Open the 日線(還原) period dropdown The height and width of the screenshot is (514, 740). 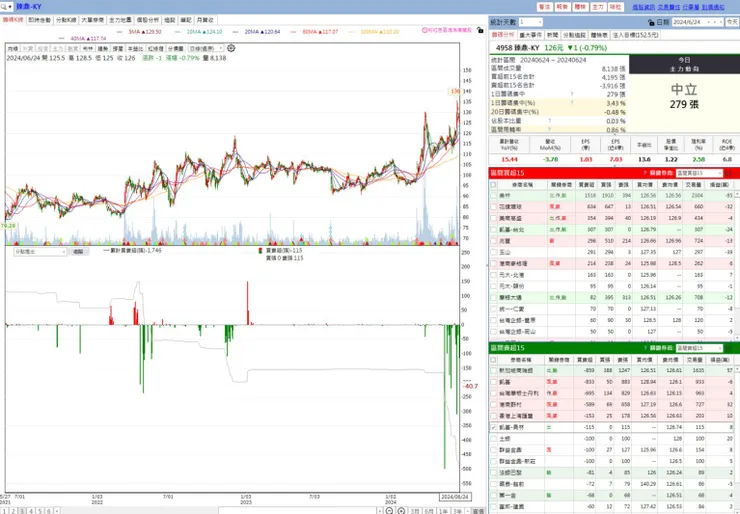pos(206,48)
